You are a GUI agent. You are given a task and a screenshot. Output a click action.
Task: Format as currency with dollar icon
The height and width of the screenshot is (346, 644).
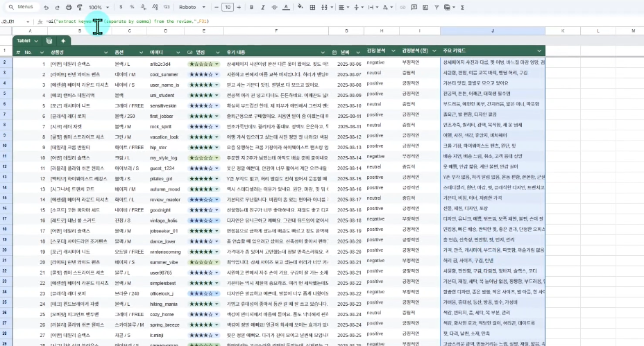(x=120, y=8)
